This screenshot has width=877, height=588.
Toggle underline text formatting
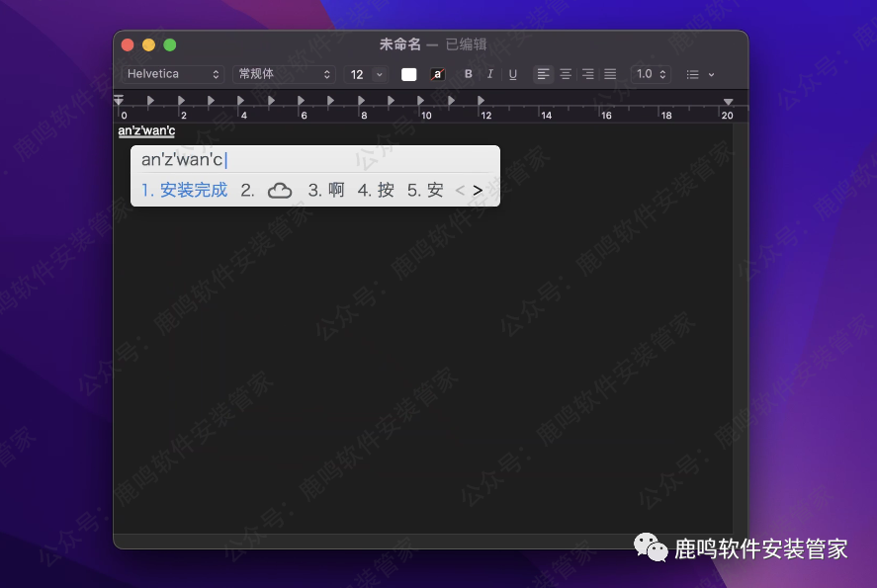512,73
